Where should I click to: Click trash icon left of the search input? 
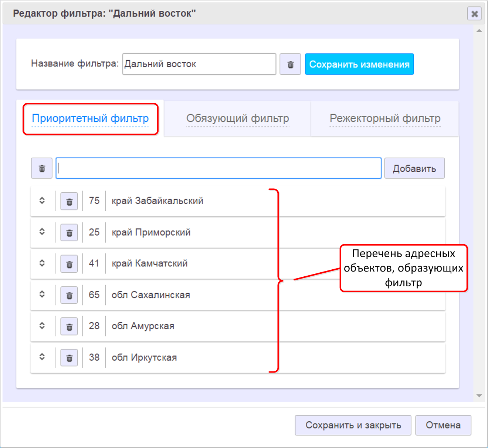(x=42, y=168)
